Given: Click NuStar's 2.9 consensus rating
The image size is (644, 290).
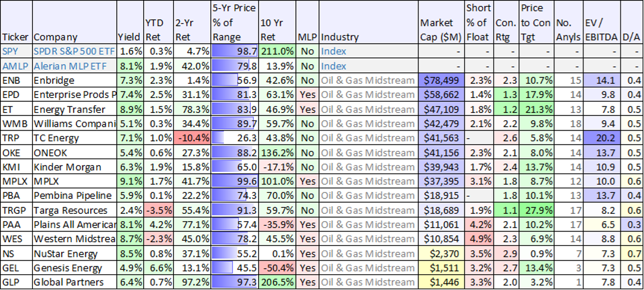Looking at the screenshot, I should coord(506,254).
